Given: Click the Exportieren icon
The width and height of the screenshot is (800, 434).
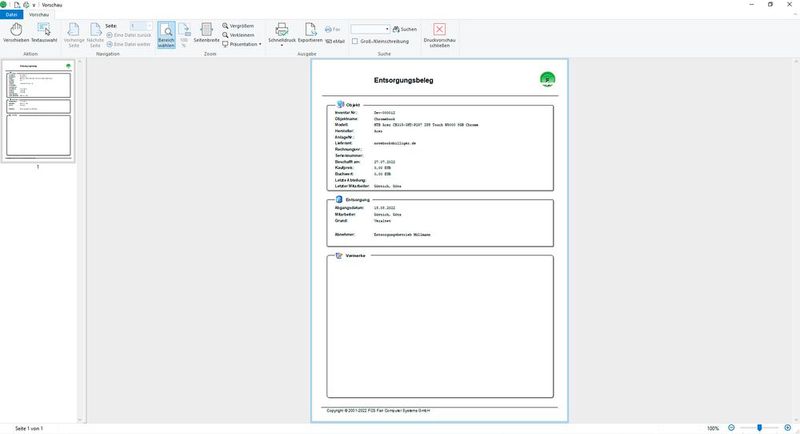Looking at the screenshot, I should (310, 34).
